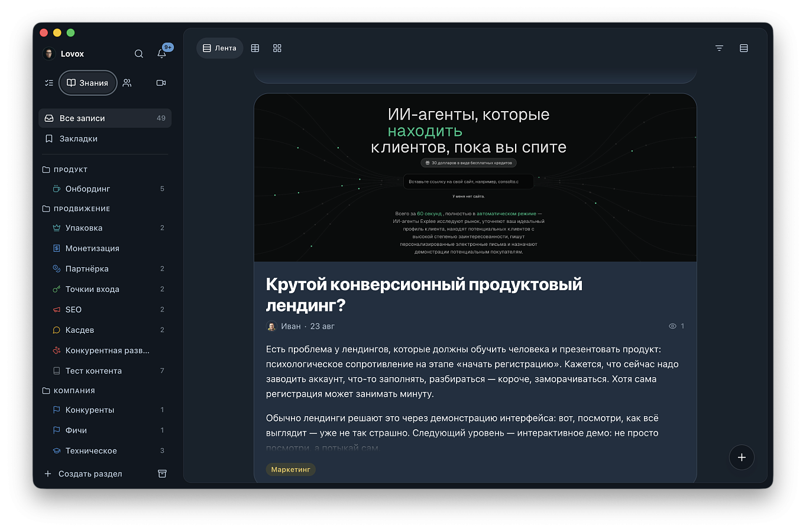Select the Знания tab
806x532 pixels.
(88, 83)
